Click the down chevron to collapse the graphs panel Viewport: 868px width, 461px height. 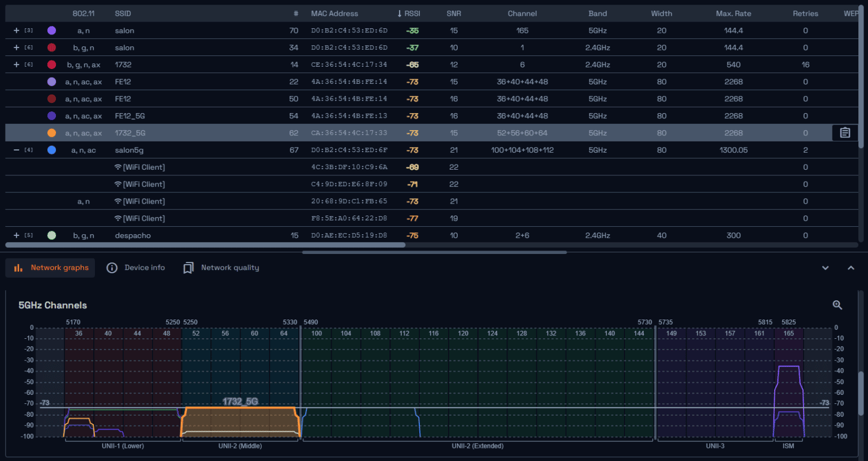[826, 267]
